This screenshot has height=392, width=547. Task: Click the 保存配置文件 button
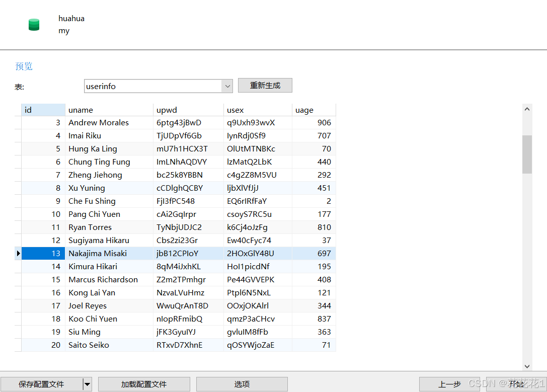41,384
